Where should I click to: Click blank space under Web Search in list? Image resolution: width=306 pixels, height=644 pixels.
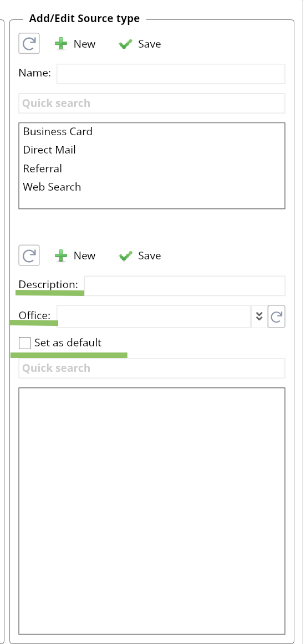(152, 202)
